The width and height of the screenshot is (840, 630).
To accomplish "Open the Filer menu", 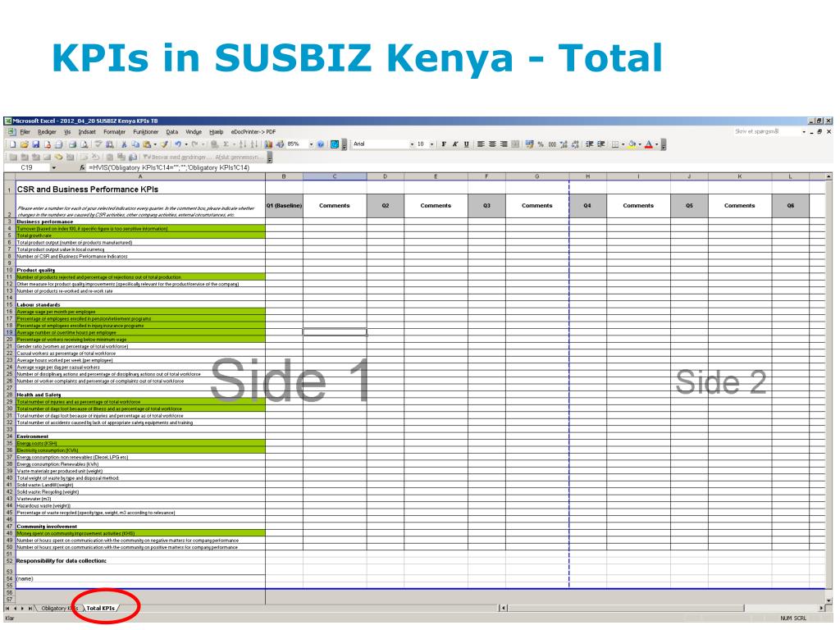I will click(x=25, y=132).
